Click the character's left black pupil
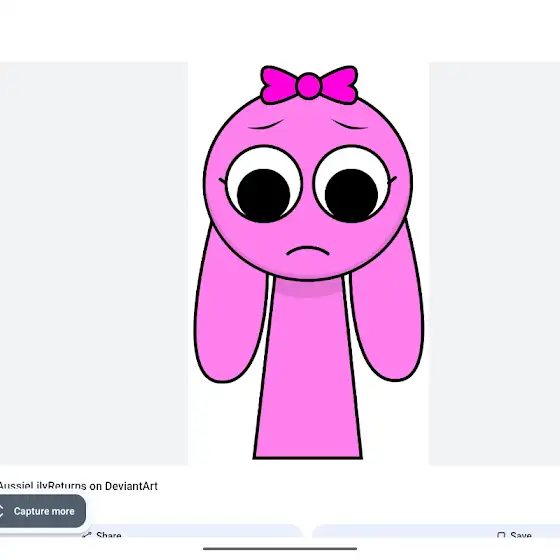The height and width of the screenshot is (560, 560). [x=264, y=196]
